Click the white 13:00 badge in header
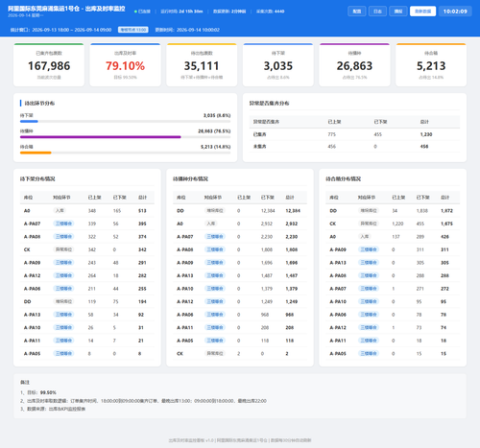This screenshot has height=448, width=480. (133, 30)
